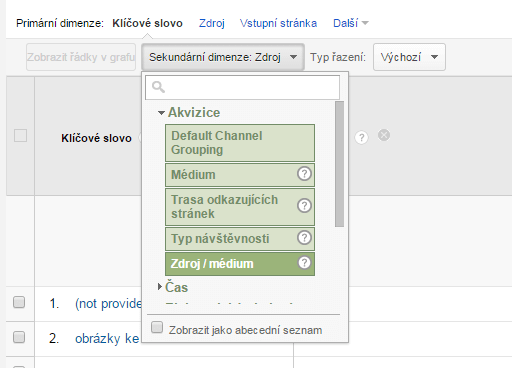The image size is (512, 368).
Task: Click the help icon for Zdroj / médium
Action: 304,263
